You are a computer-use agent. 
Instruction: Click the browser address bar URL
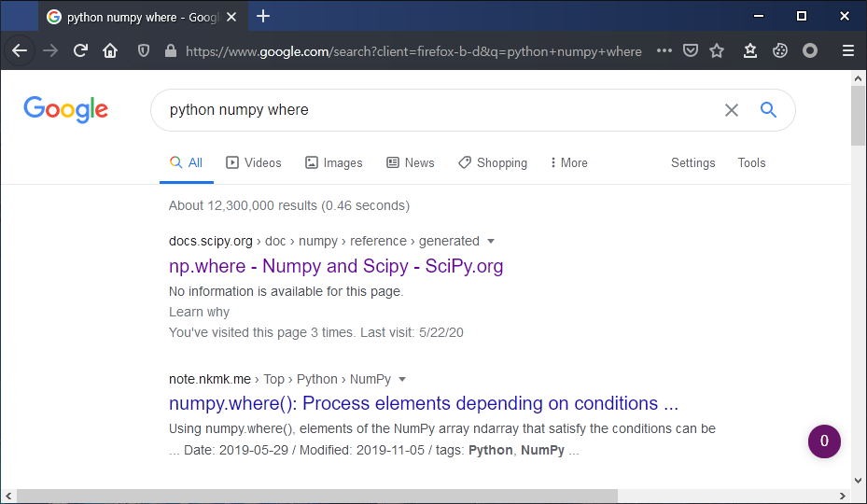[413, 51]
